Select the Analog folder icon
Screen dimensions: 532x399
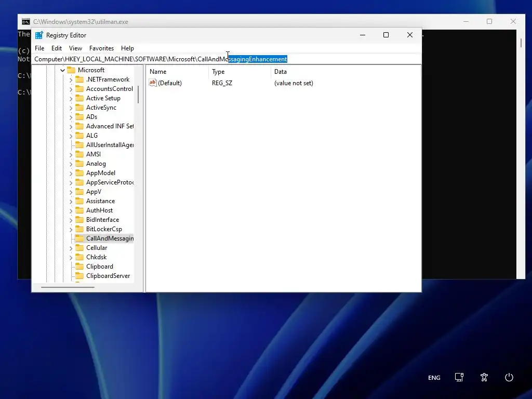(x=79, y=164)
